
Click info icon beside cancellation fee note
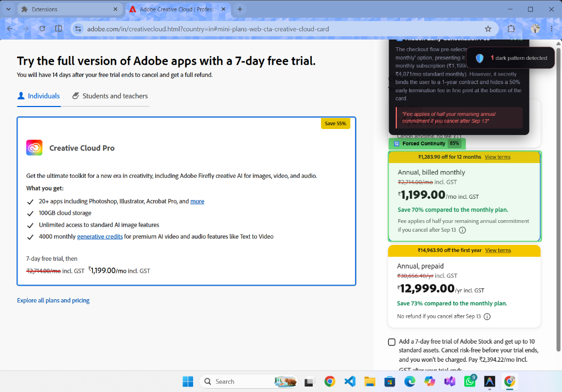pos(462,230)
